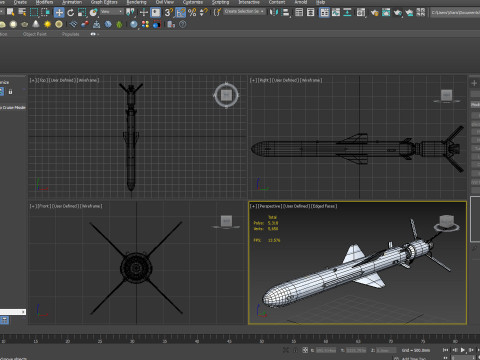The image size is (480, 360).
Task: Open the Rendering menu
Action: click(x=136, y=2)
